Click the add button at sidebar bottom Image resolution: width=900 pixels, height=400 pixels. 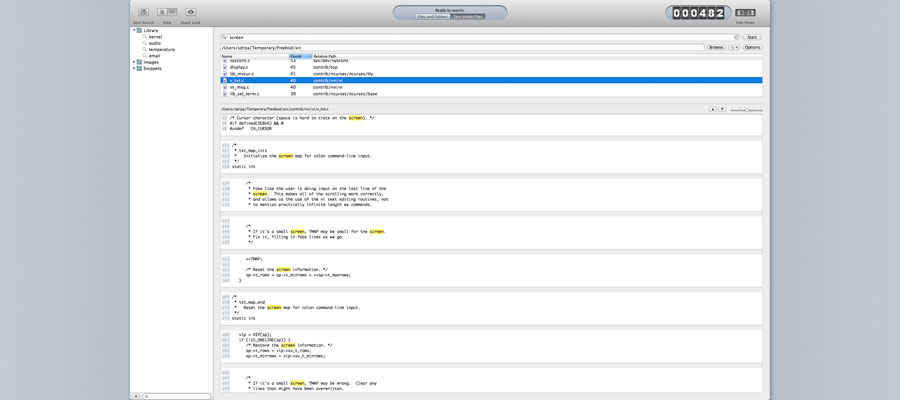pos(136,396)
